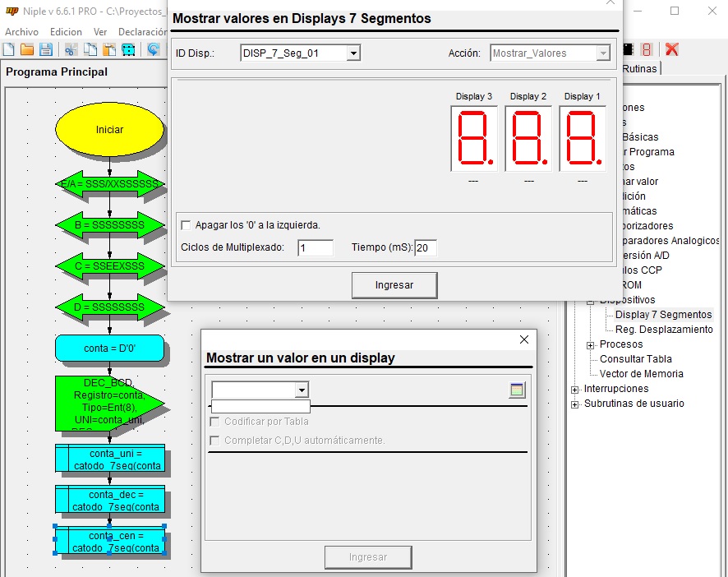Open the table icon in Mostrar un valor dialog
Screen dimensions: 728x577
click(517, 390)
